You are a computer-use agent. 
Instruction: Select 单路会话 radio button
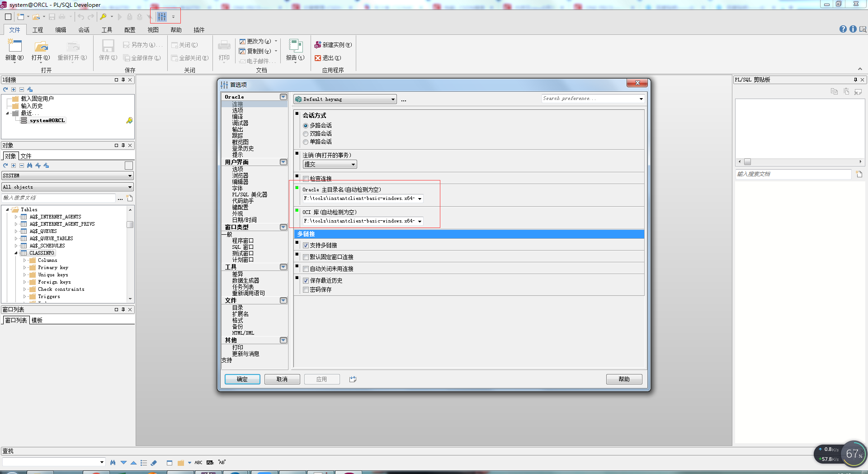pyautogui.click(x=306, y=142)
